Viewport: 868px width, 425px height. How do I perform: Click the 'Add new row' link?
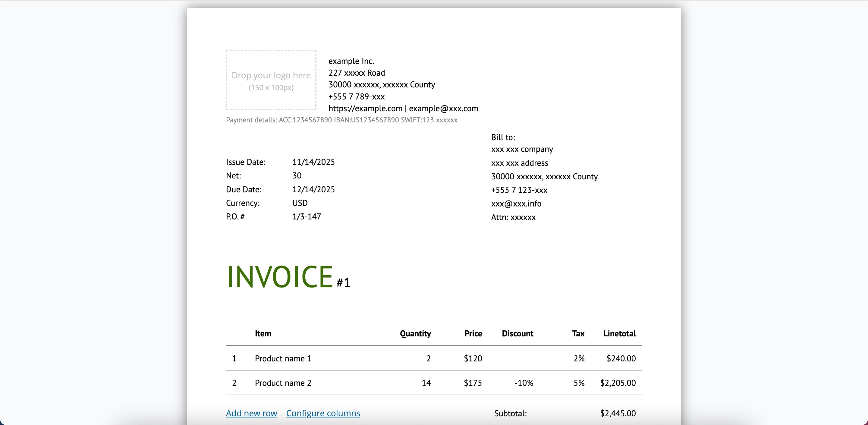tap(251, 413)
